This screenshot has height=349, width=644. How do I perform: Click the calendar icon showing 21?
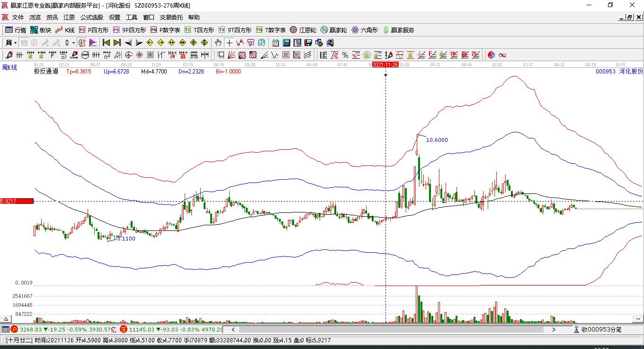pos(275,43)
